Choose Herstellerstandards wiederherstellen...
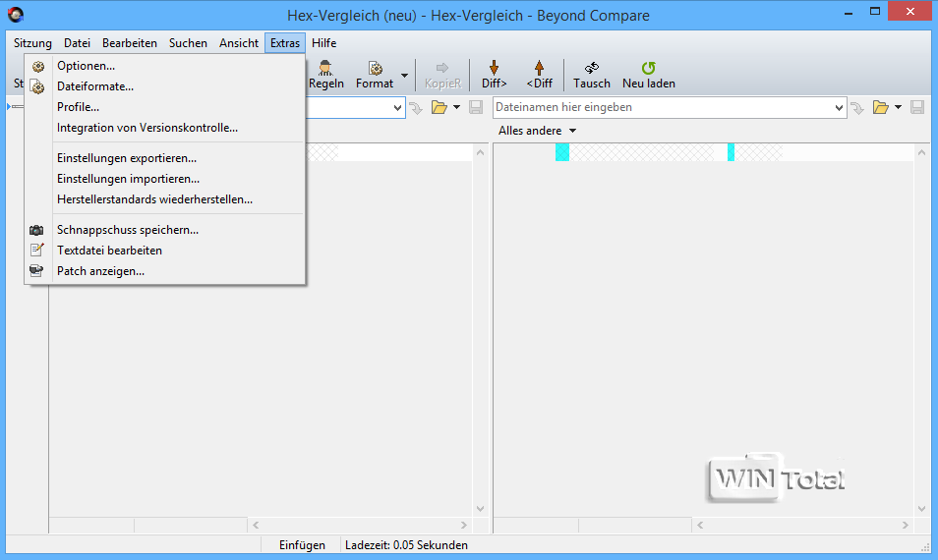The image size is (938, 560). pos(164,199)
